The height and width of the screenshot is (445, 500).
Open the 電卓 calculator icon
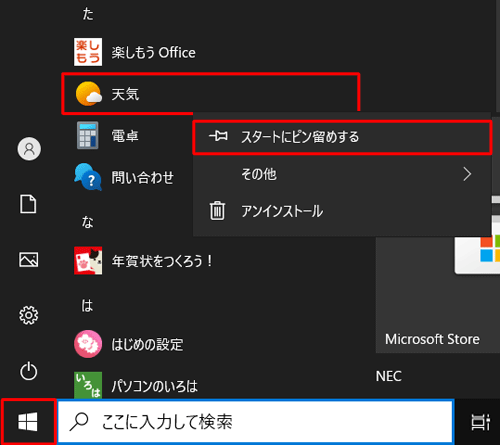click(88, 135)
